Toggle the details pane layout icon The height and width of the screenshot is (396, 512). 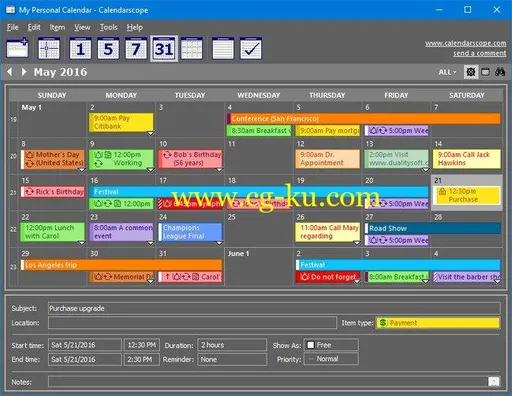pos(485,72)
